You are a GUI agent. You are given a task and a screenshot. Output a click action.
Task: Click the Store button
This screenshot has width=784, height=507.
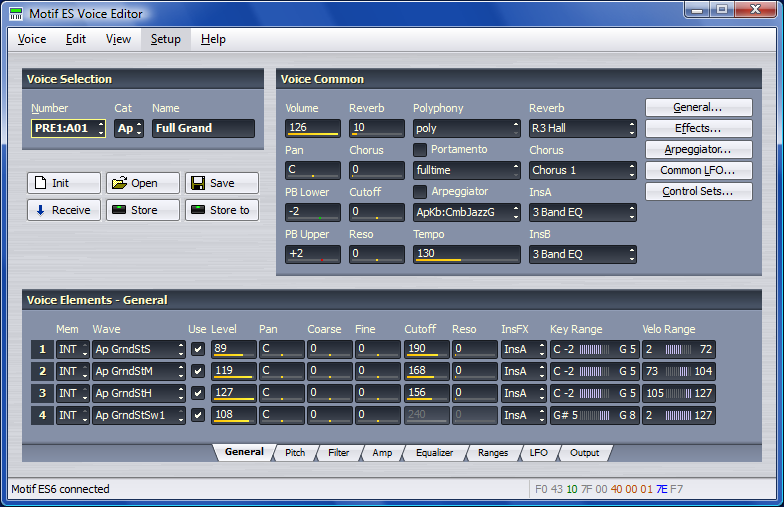pyautogui.click(x=143, y=210)
